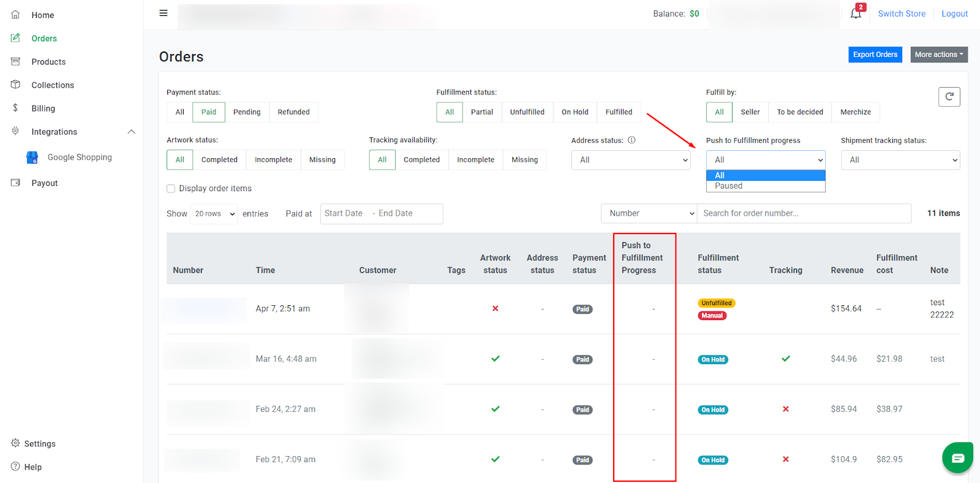Screen dimensions: 980x483
Task: Open the hamburger menu icon
Action: coord(164,13)
